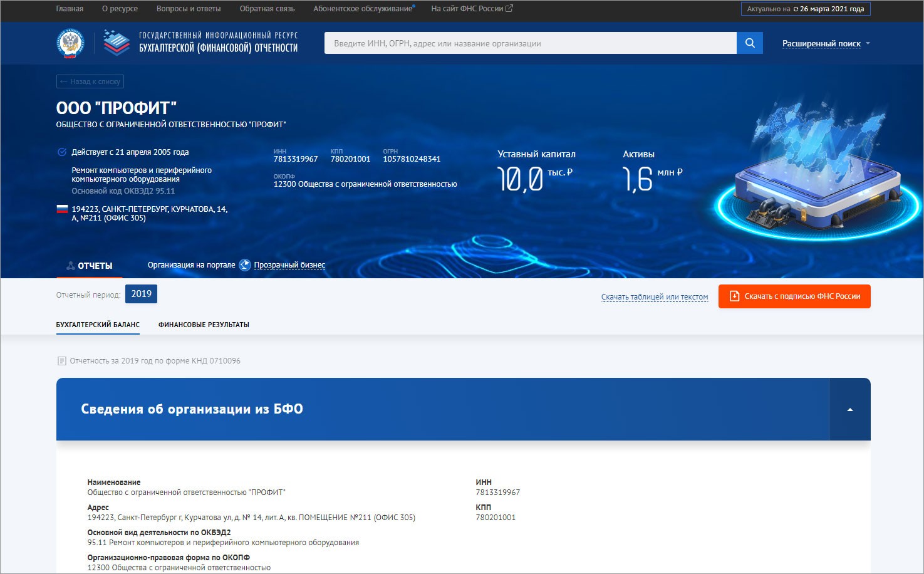Screen dimensions: 924x574
Task: Open 'О ресурсе' in the top menu
Action: point(120,9)
